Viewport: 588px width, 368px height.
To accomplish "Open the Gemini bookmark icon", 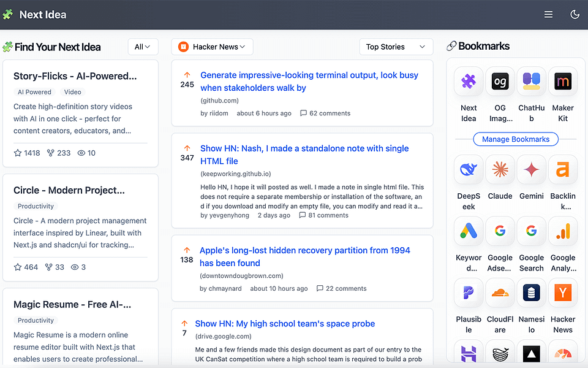I will click(532, 169).
